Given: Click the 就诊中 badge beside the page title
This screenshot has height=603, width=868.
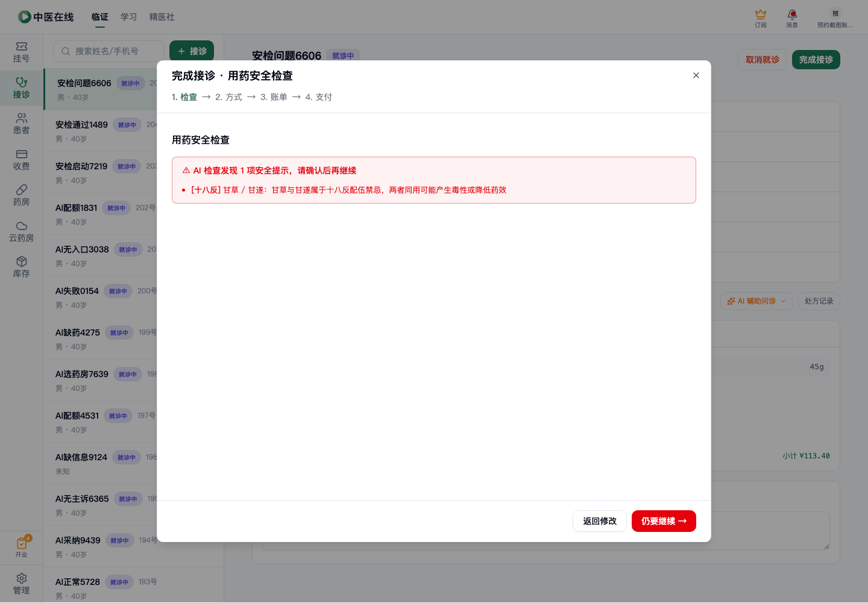Looking at the screenshot, I should 343,55.
